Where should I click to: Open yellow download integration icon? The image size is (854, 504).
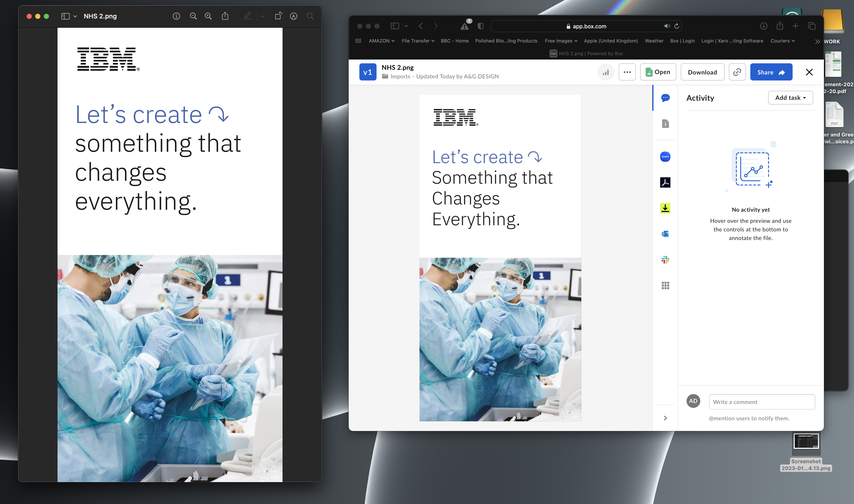pyautogui.click(x=665, y=208)
